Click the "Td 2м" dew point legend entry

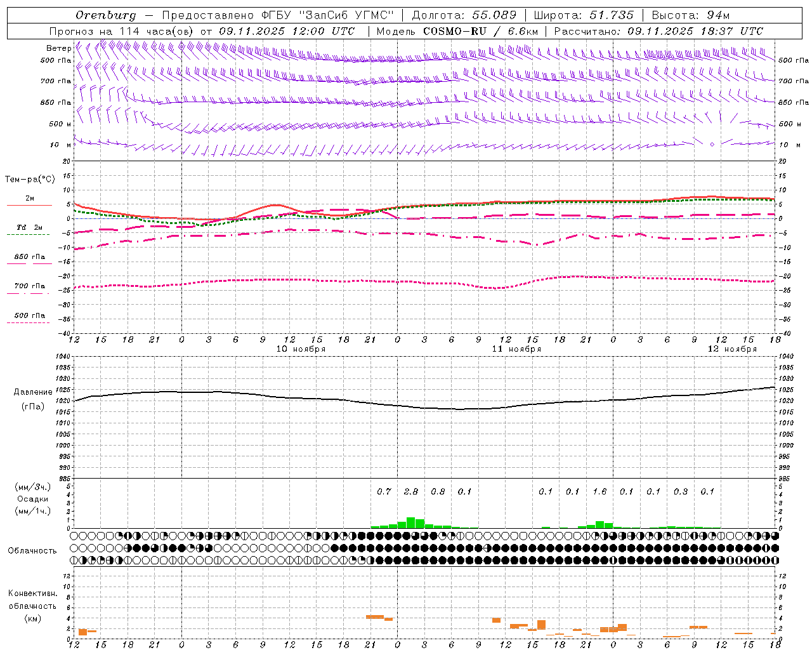(29, 227)
